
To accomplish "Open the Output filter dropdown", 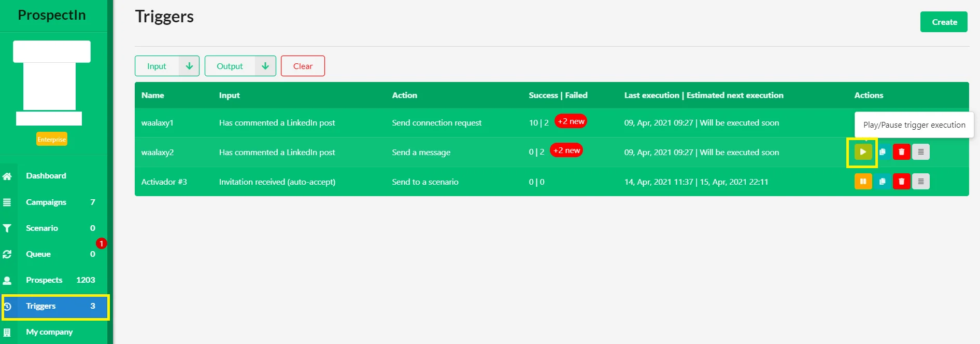I will click(x=230, y=66).
